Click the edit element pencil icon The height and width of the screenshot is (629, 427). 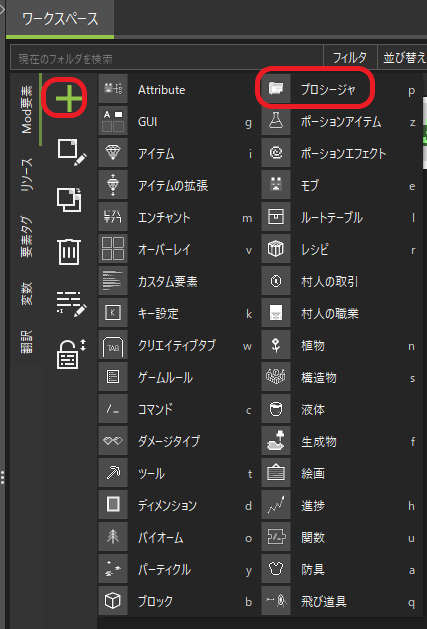[x=71, y=153]
